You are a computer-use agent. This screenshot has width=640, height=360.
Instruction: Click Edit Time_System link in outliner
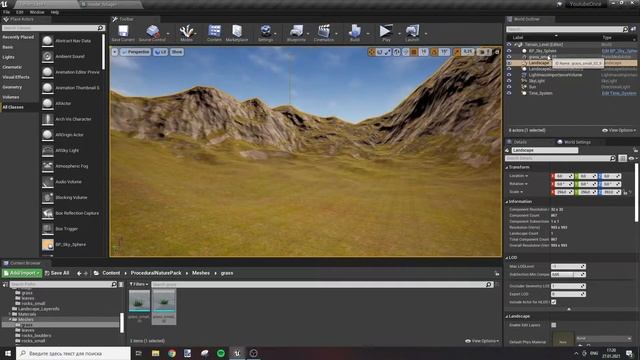(x=619, y=93)
